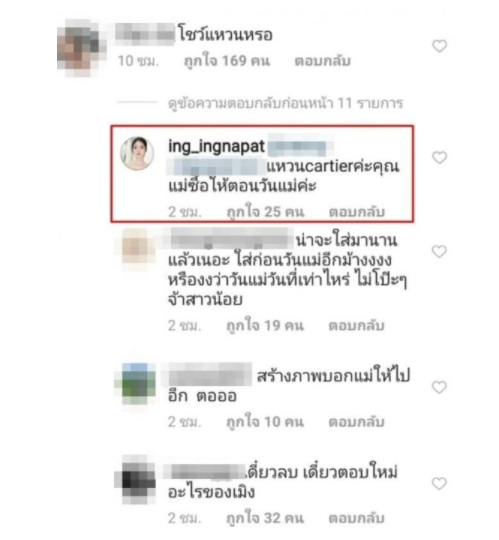The width and height of the screenshot is (499, 540).
Task: View the 19 likes list
Action: (265, 325)
